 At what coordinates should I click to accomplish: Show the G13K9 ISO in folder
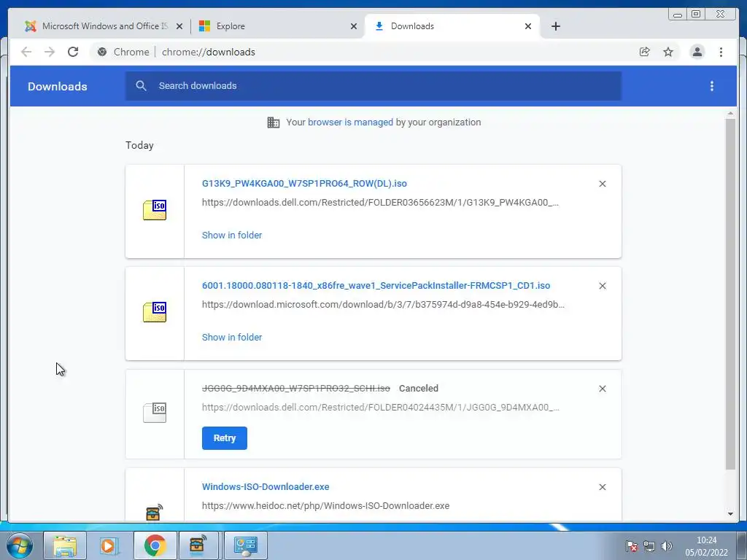click(x=232, y=236)
